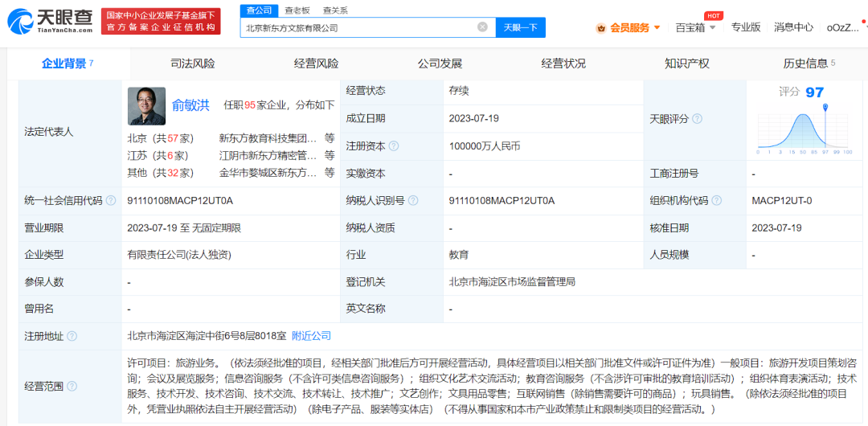Open the 知识产权 tab
This screenshot has height=426, width=868.
click(x=687, y=64)
